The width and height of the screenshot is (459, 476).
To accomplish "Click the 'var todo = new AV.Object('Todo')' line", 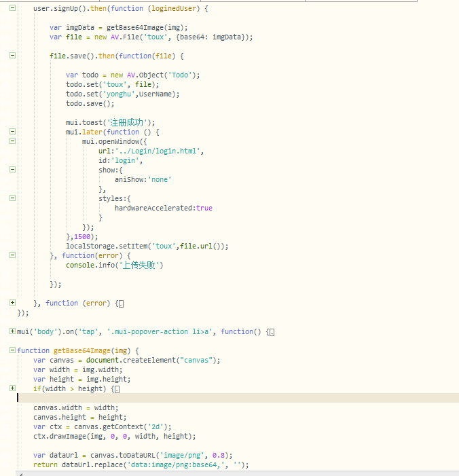I will click(x=133, y=75).
